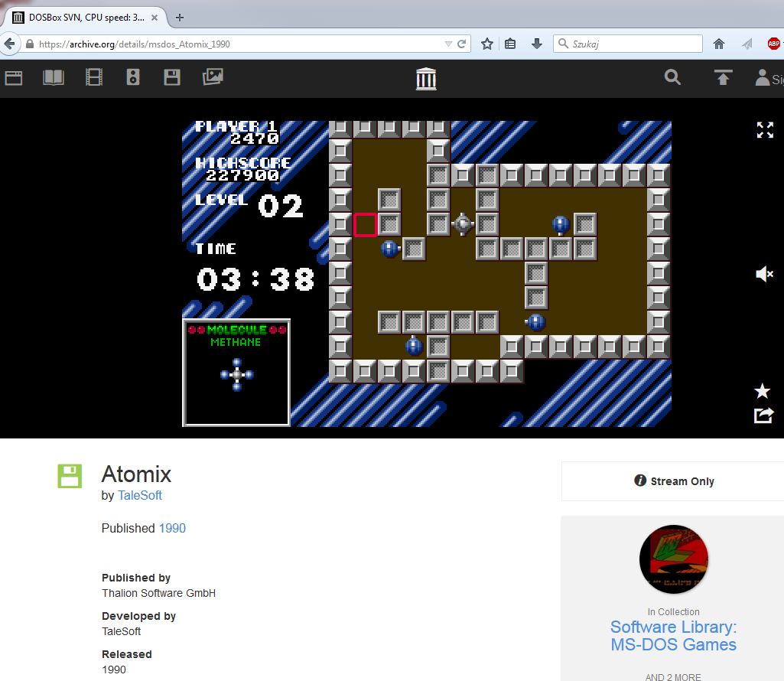Reload the page with the refresh icon
Viewport: 784px width, 681px height.
point(461,44)
